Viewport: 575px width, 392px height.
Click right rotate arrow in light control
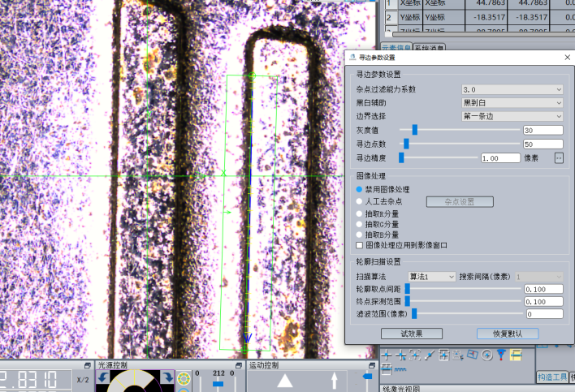click(166, 377)
